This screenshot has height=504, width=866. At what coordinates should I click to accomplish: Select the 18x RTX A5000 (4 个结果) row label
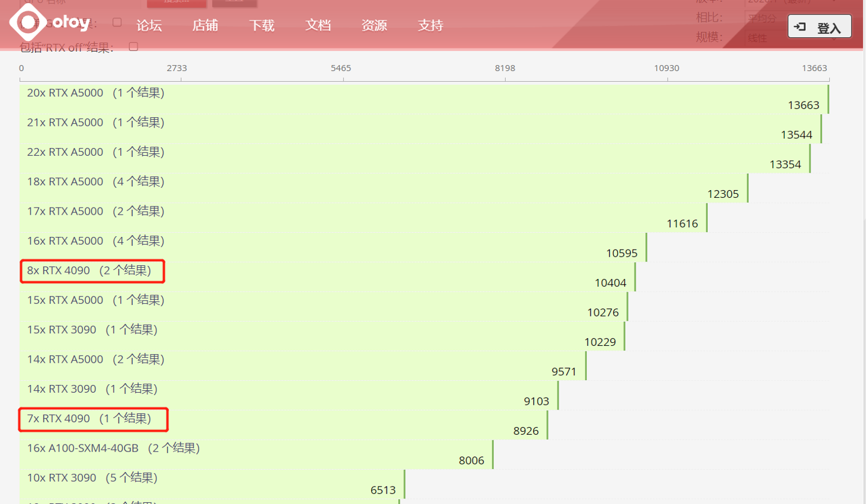click(96, 181)
